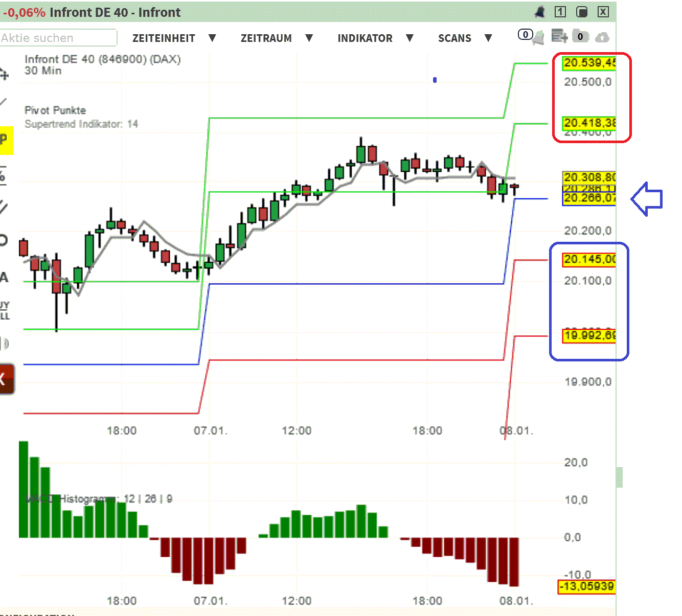Open the cloud upload icon
The width and height of the screenshot is (682, 616).
(603, 37)
